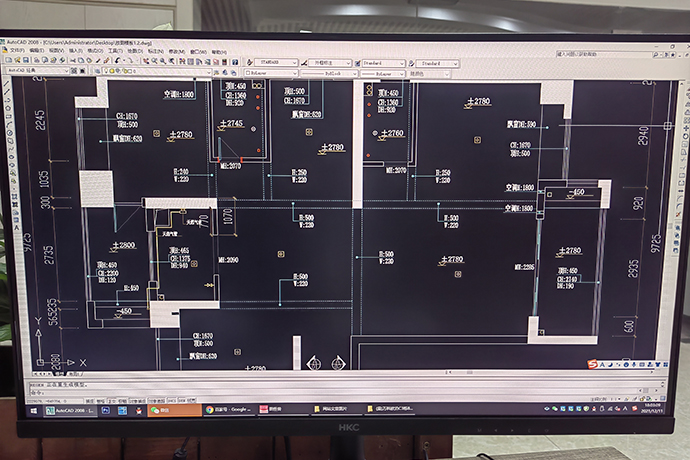Image resolution: width=690 pixels, height=460 pixels.
Task: Select the Polyline tool in draw toolbar
Action: pos(7,100)
